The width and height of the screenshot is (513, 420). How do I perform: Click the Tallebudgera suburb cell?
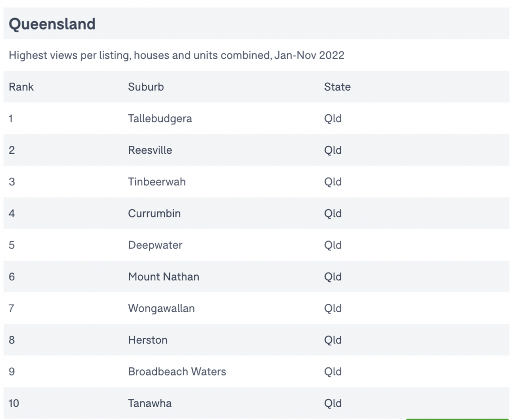[x=160, y=118]
